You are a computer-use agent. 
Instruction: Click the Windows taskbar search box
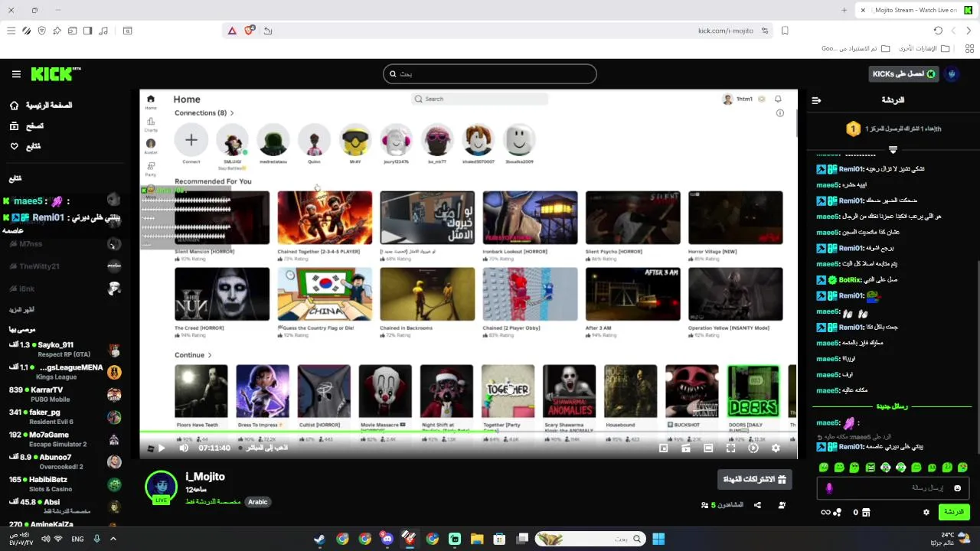[x=590, y=539]
